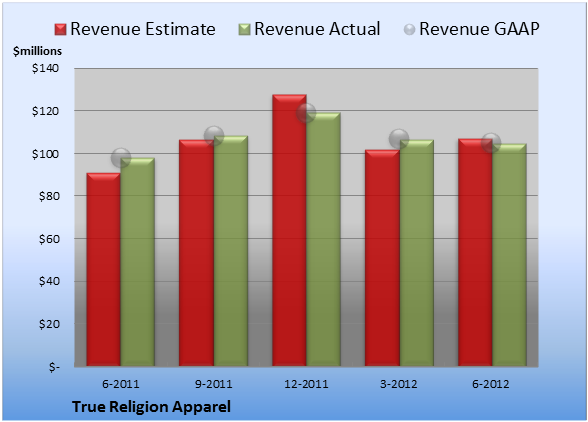Select the red estimate bar for 6-2012
Screen dimensions: 588x422
point(475,253)
